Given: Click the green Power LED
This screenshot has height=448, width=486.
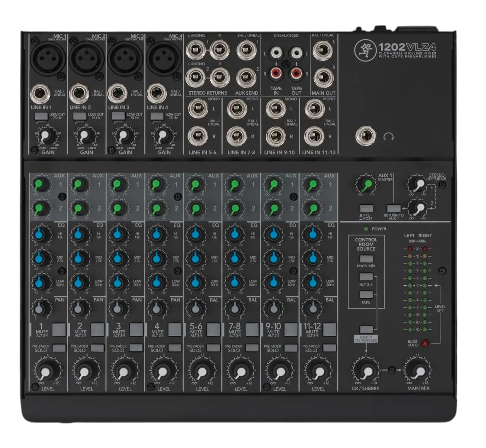Looking at the screenshot, I should pyautogui.click(x=367, y=229).
